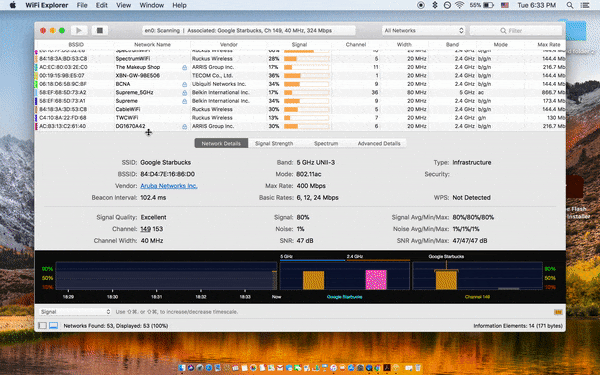The image size is (600, 375).
Task: Click the pink network block in spectrum graph
Action: [376, 280]
